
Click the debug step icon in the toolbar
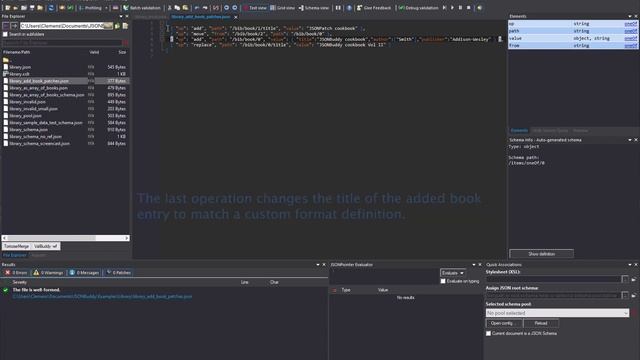[444, 8]
